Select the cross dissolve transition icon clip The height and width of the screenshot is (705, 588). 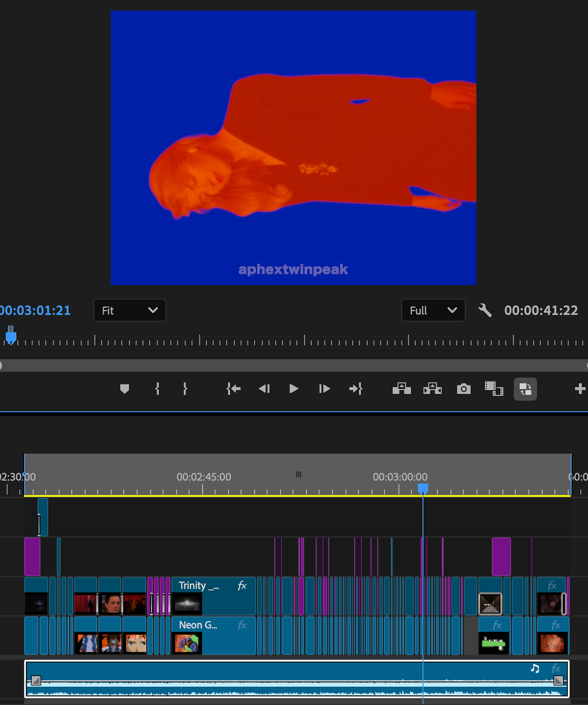(490, 604)
